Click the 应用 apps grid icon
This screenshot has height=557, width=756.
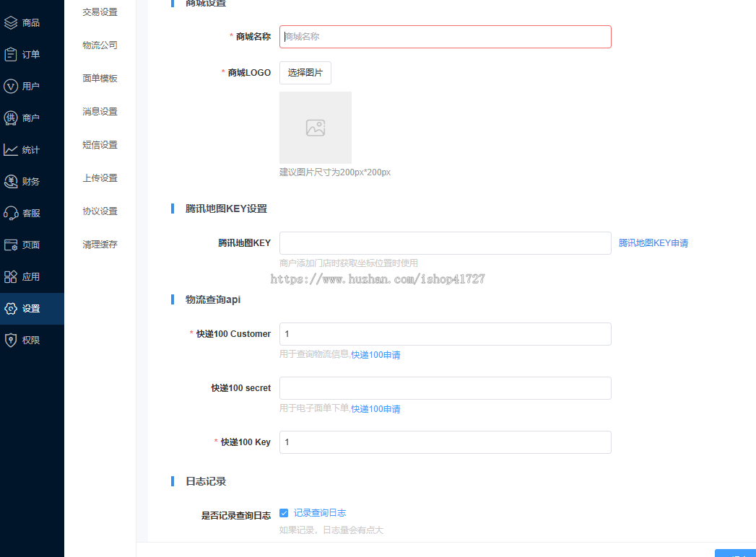coord(11,276)
